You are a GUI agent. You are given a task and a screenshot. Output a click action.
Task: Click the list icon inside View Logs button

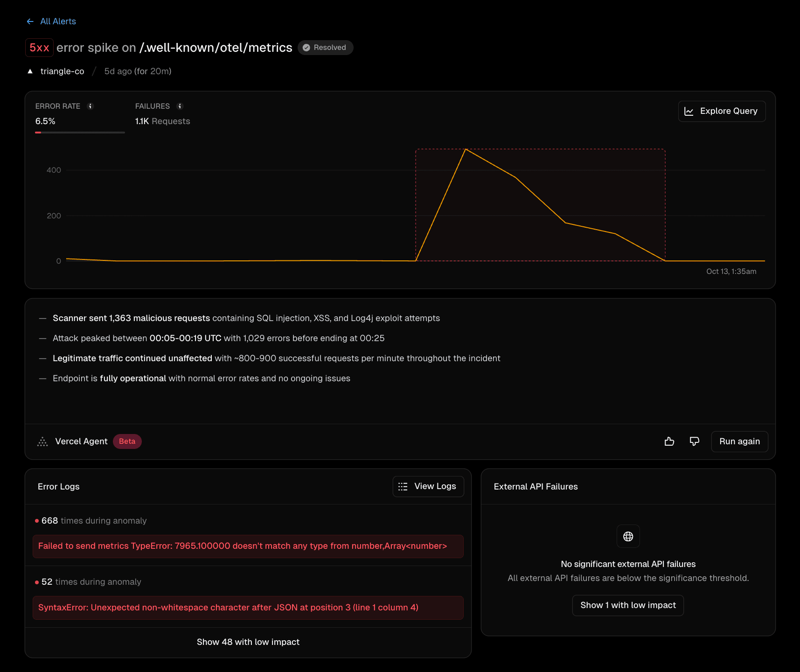point(403,486)
